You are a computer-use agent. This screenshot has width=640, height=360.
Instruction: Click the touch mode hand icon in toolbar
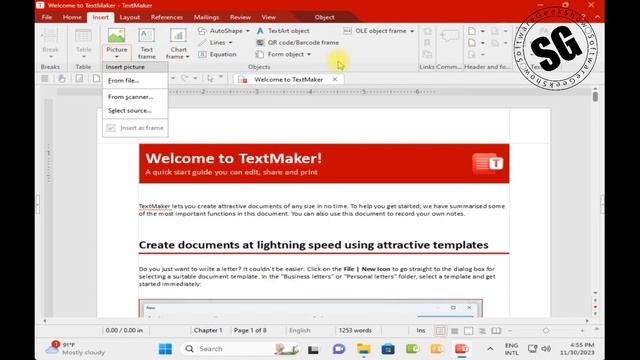(x=62, y=79)
